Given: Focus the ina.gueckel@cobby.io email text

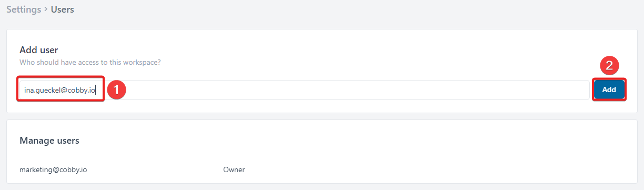Looking at the screenshot, I should [x=60, y=90].
